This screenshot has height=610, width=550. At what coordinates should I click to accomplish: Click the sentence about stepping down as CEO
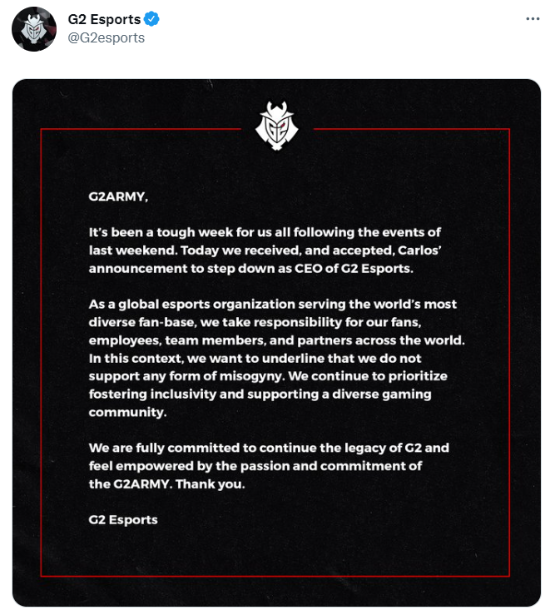pos(265,259)
